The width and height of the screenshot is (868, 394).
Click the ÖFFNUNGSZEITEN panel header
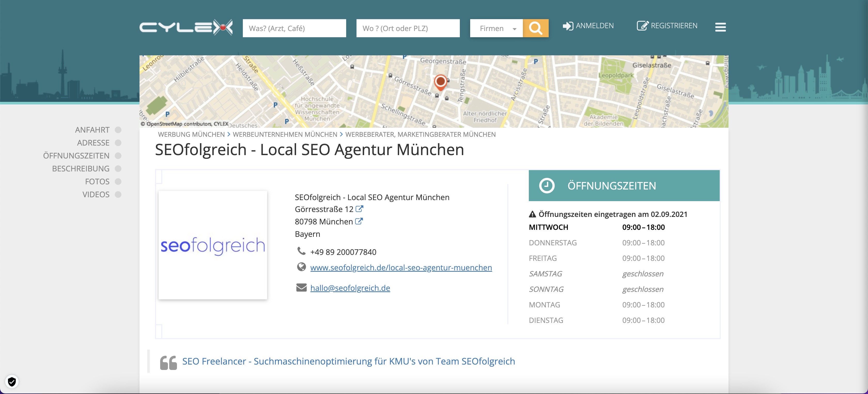(x=624, y=186)
